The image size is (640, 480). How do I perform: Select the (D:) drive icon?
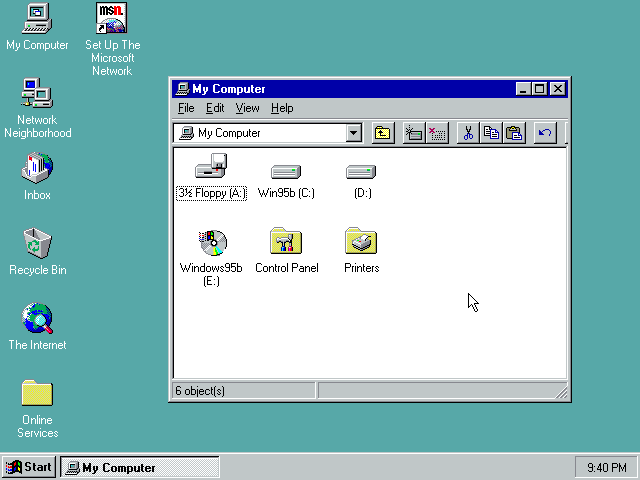pos(361,171)
